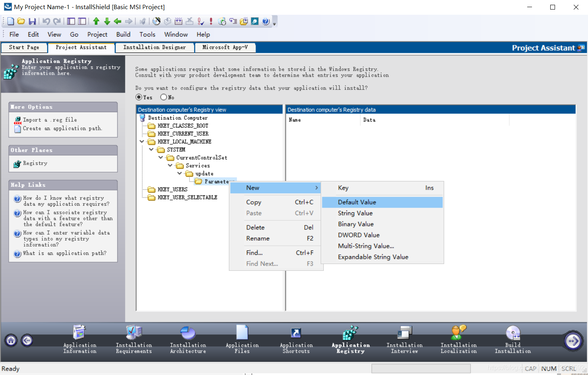Click the round Back arrow button
The width and height of the screenshot is (588, 375).
point(27,340)
